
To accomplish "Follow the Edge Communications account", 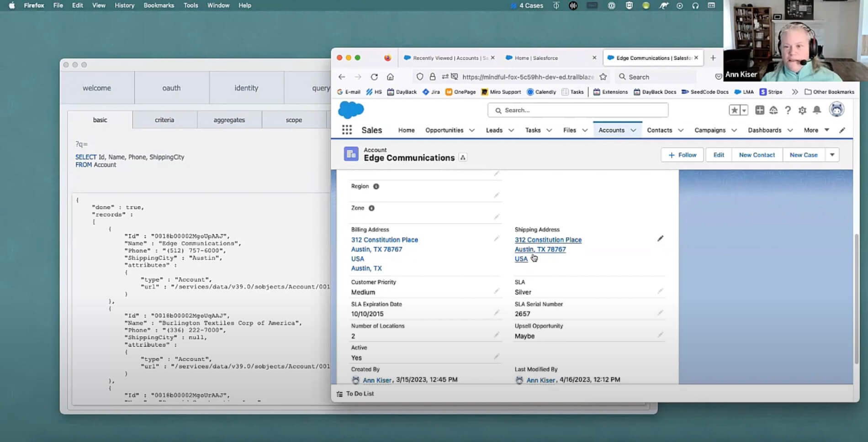I will point(683,155).
